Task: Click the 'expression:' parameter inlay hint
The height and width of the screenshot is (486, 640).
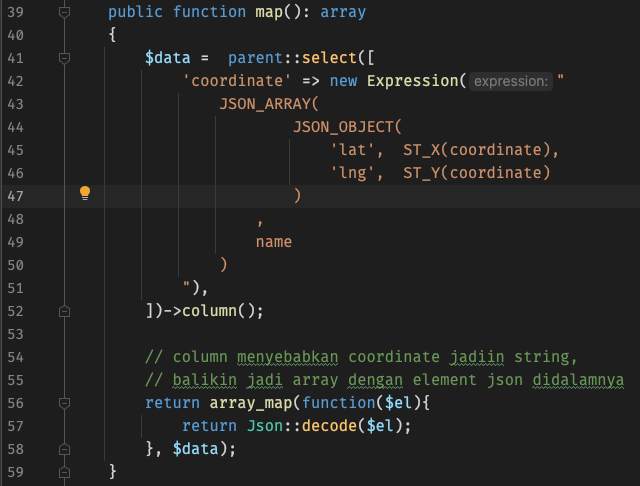Action: pos(510,82)
